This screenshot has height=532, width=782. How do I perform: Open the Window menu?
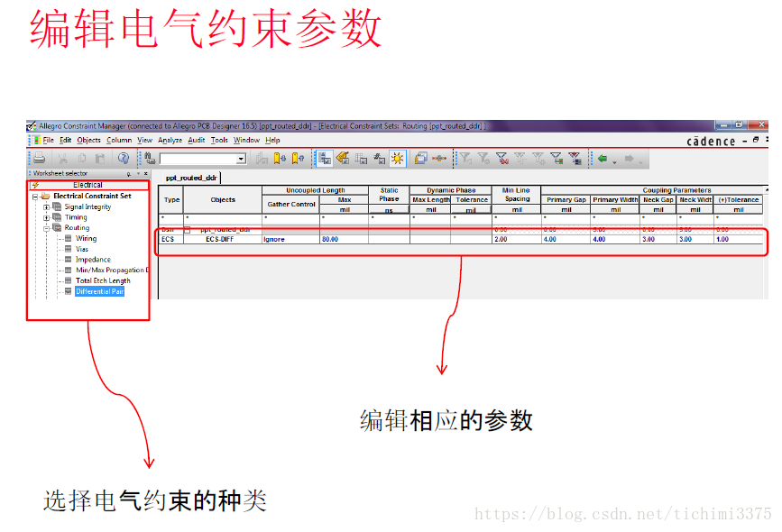[246, 140]
